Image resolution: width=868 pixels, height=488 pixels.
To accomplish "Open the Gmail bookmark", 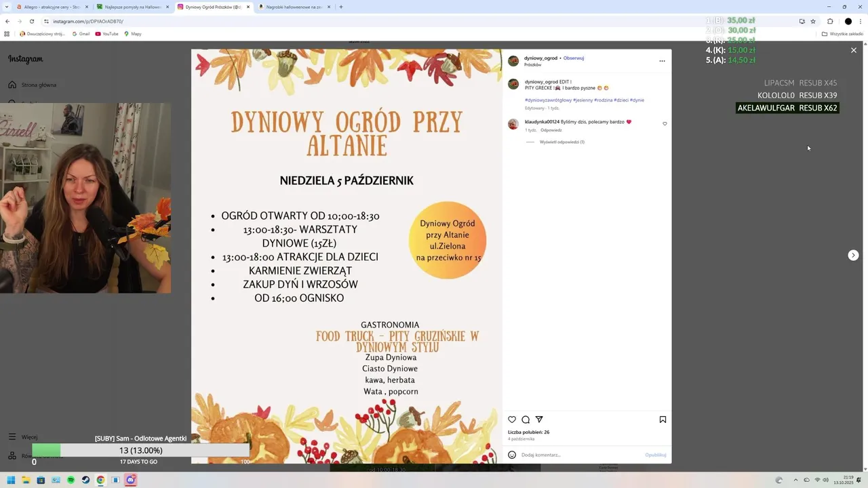I will (80, 33).
